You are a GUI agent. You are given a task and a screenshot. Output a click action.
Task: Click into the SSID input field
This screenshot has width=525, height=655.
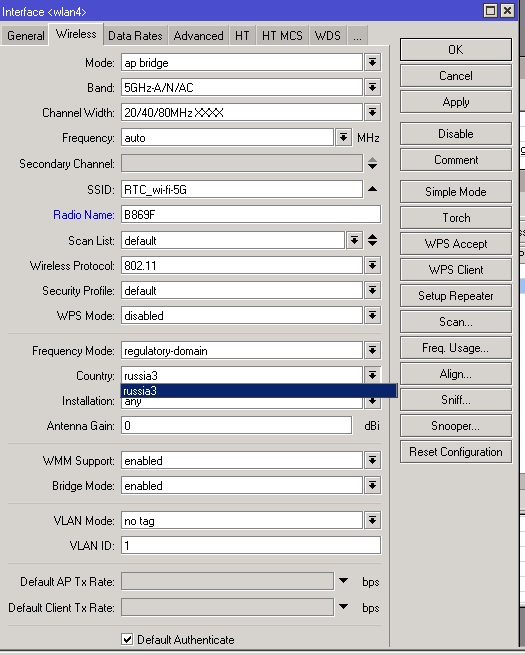click(x=242, y=190)
